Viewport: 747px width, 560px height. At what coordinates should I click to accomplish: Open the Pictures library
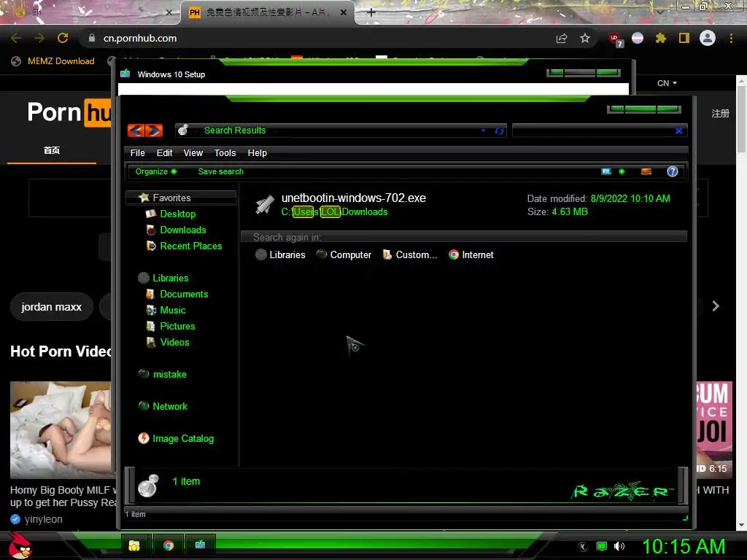pyautogui.click(x=170, y=326)
